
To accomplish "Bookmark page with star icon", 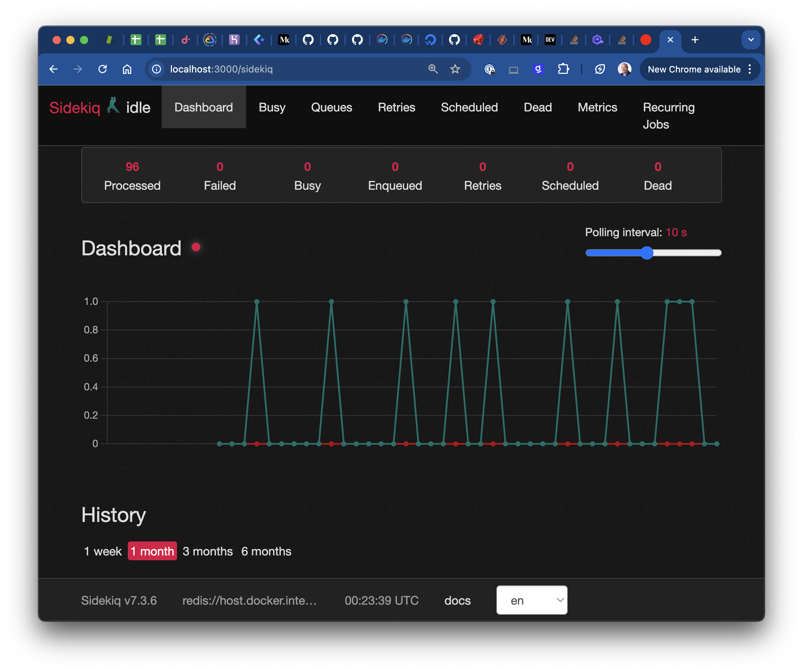I will 455,69.
